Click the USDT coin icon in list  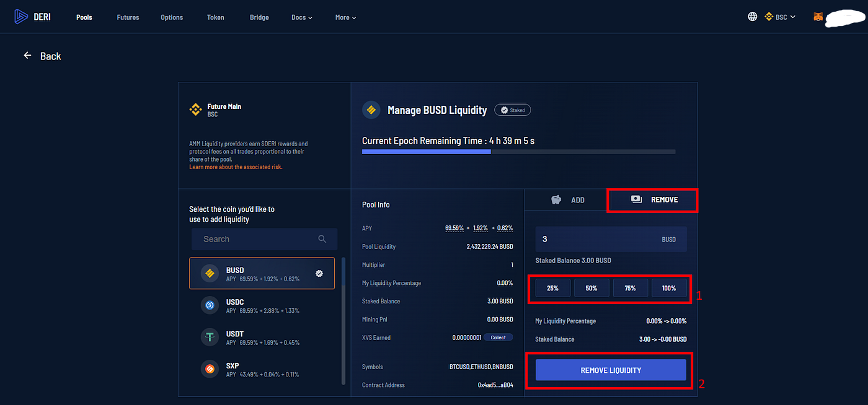coord(210,337)
